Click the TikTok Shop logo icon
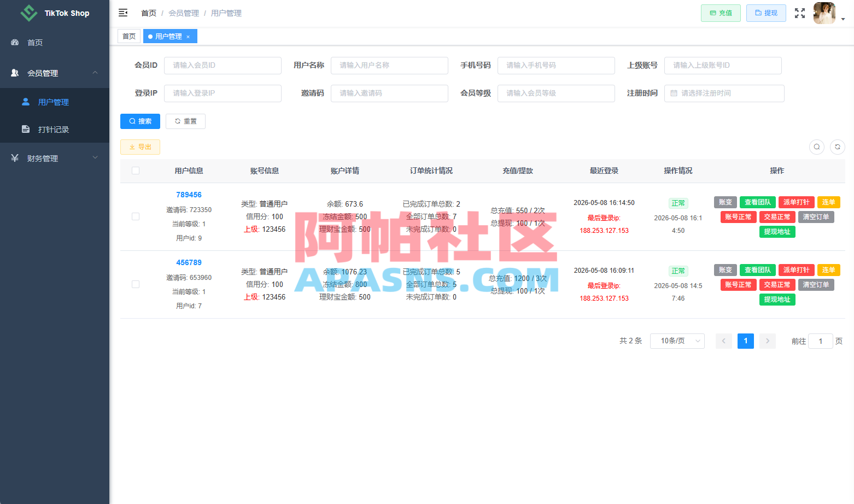 [28, 13]
